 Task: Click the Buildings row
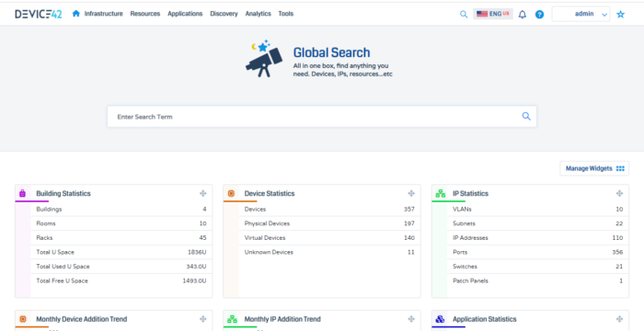point(121,209)
